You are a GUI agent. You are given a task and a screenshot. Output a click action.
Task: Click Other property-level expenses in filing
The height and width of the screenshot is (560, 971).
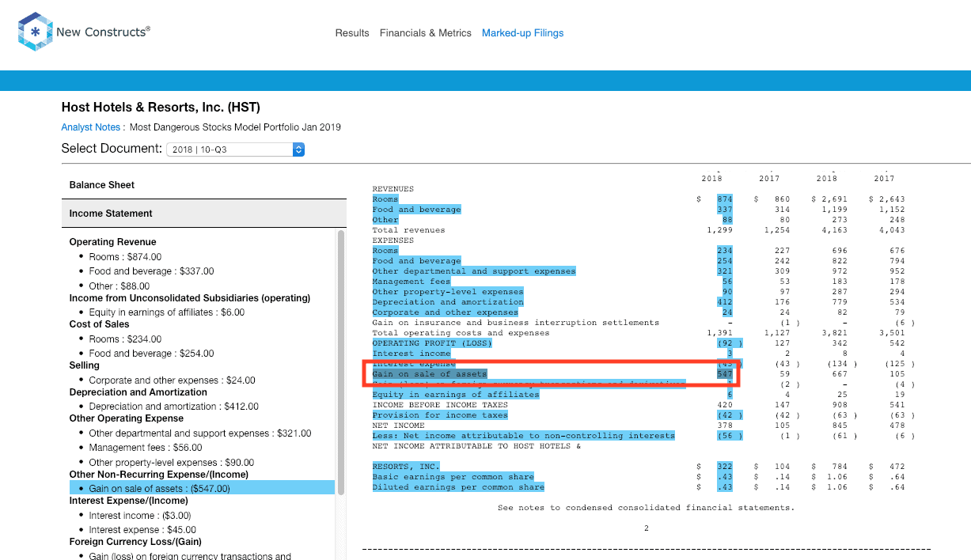[x=448, y=292]
